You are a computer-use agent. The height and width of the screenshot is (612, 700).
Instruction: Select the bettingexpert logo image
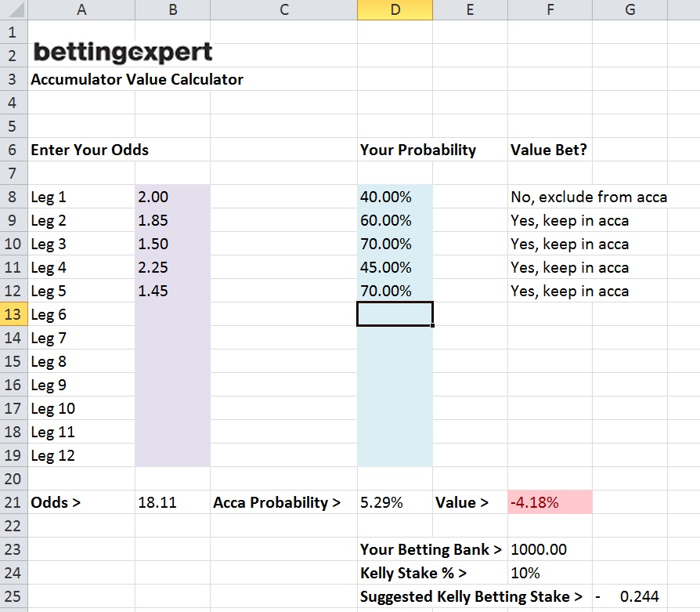click(121, 51)
